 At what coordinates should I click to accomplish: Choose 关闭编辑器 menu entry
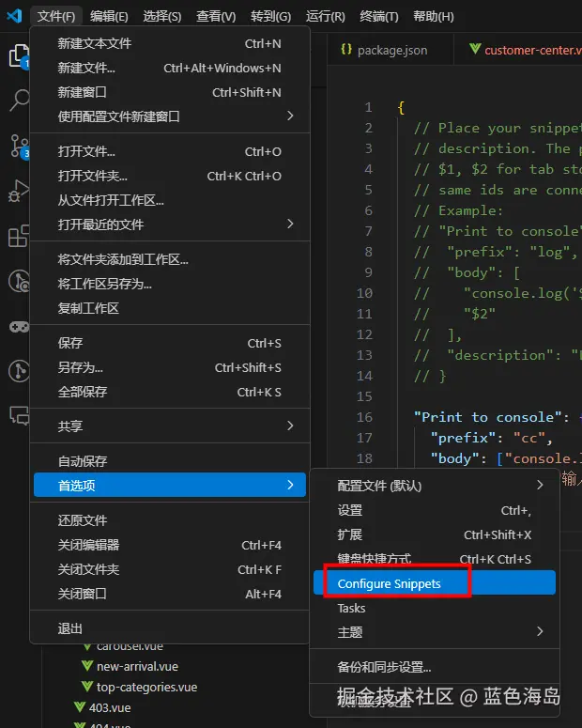click(x=170, y=545)
